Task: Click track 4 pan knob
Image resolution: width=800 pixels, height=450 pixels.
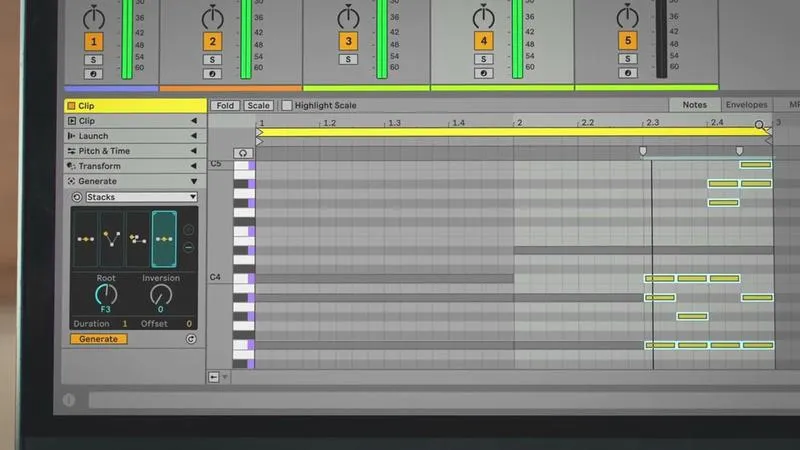Action: [483, 17]
